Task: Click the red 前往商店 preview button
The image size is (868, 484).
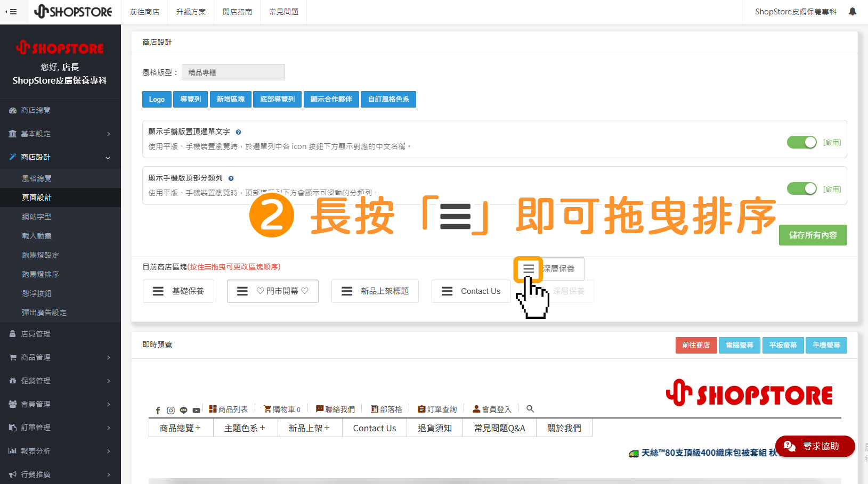Action: click(696, 345)
